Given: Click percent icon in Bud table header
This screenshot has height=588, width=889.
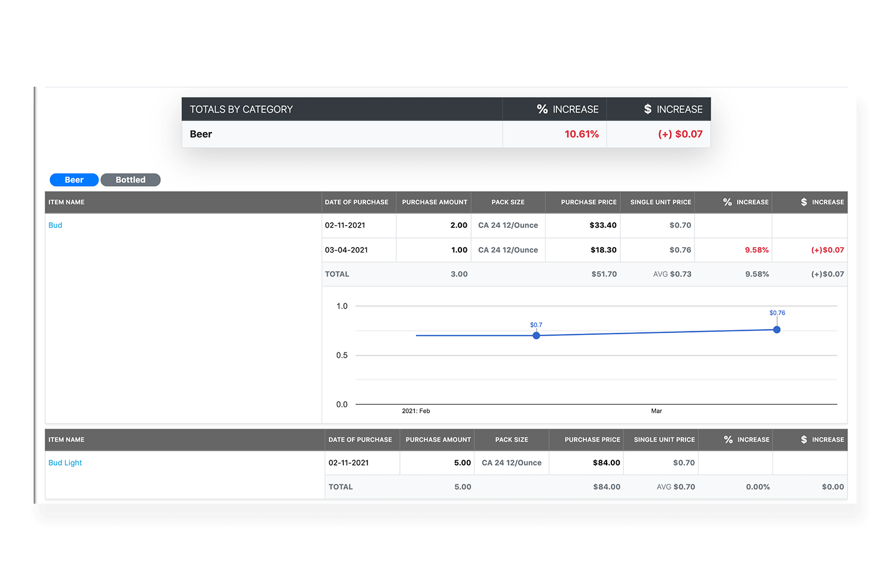Looking at the screenshot, I should [x=728, y=202].
